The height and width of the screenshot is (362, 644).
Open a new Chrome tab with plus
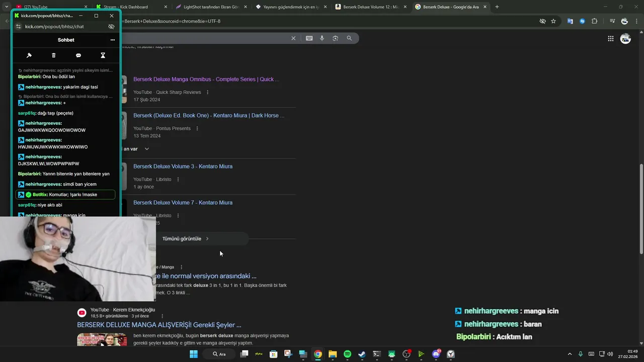pyautogui.click(x=497, y=7)
